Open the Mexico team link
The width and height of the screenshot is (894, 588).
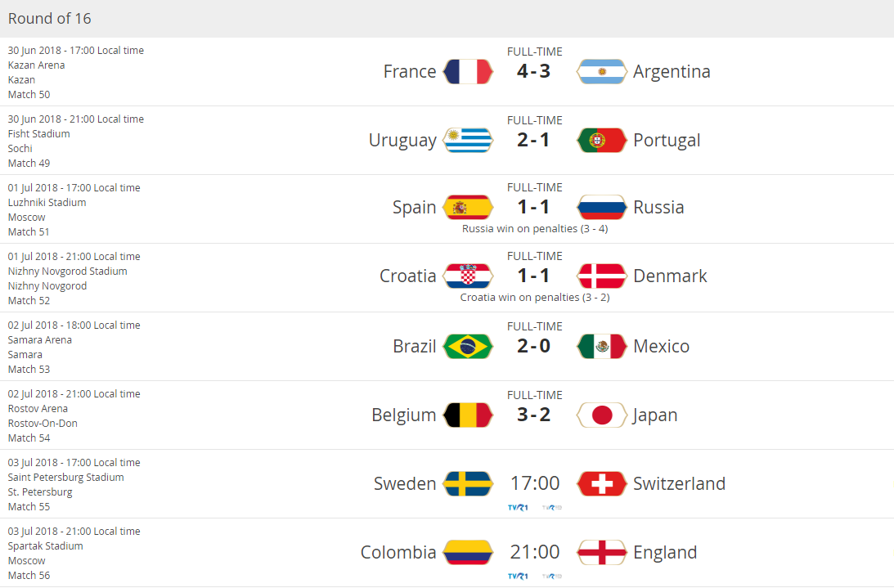[661, 347]
